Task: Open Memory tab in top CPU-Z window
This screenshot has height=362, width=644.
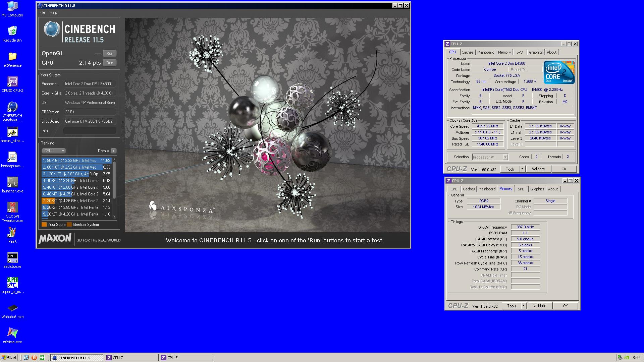Action: 504,52
